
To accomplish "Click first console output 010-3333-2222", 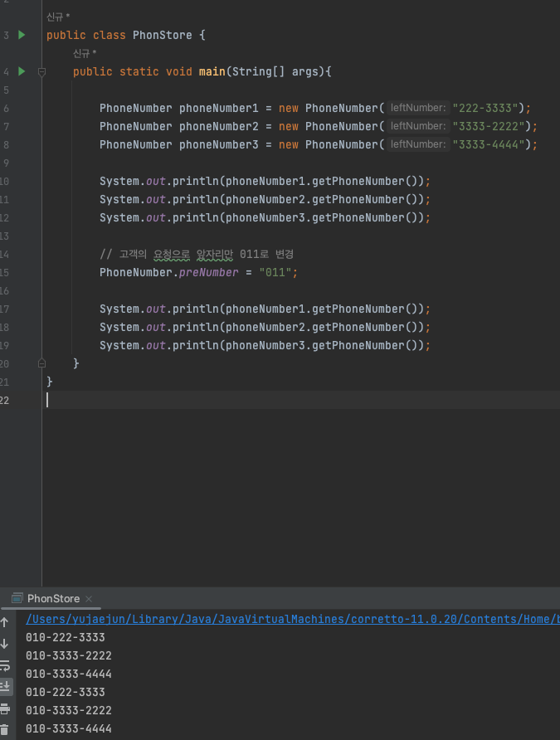I will [x=69, y=655].
